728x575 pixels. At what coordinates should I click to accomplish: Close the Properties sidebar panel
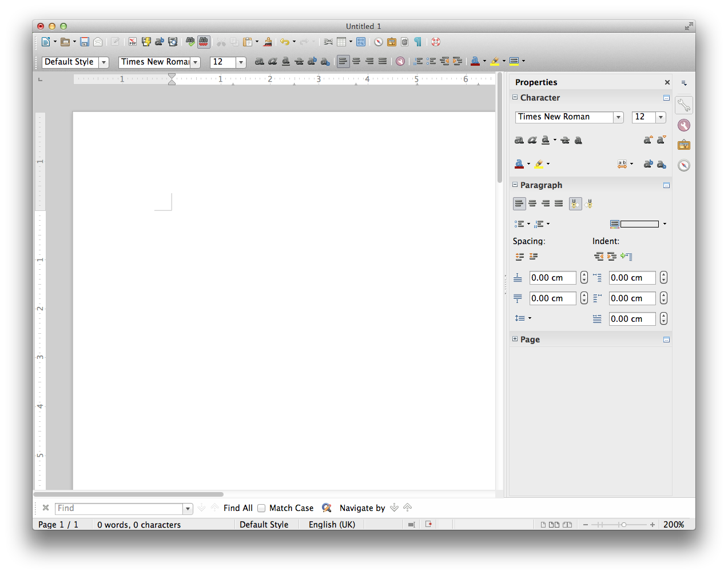667,82
